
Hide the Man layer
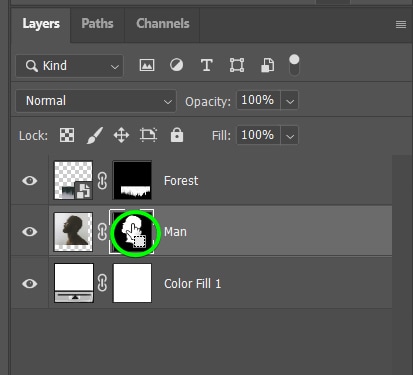(30, 231)
